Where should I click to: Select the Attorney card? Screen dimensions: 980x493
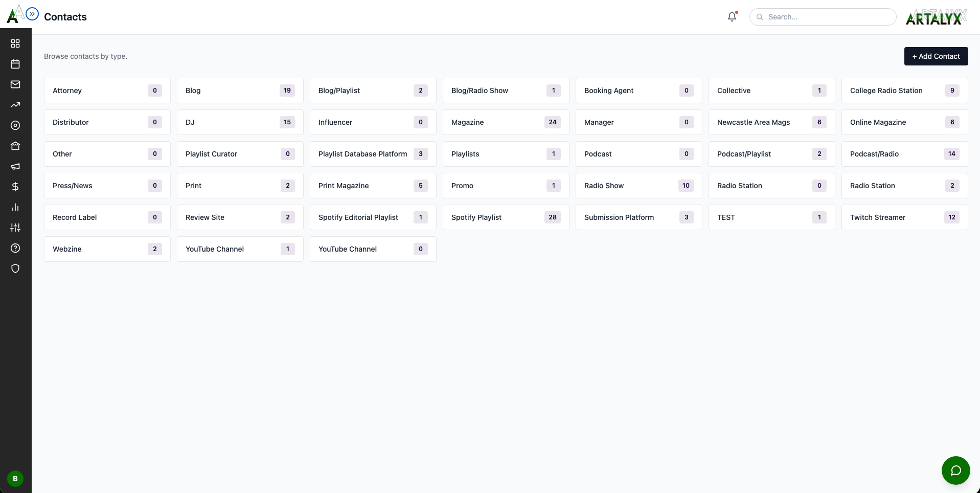pos(107,91)
